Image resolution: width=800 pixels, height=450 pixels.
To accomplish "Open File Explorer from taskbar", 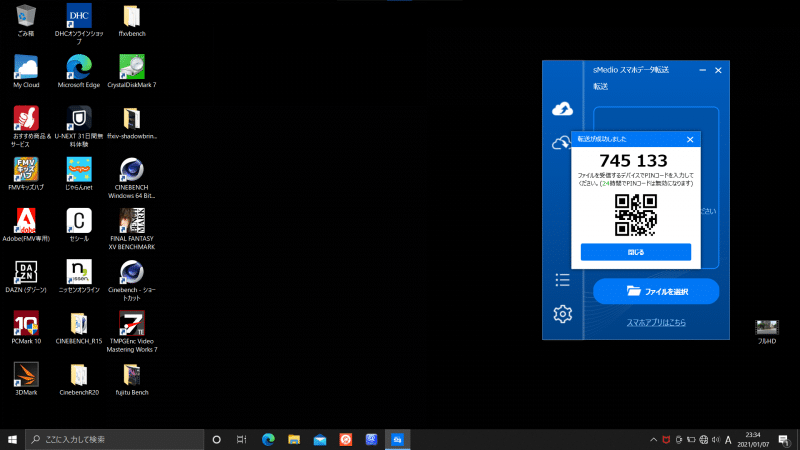I will coord(294,439).
